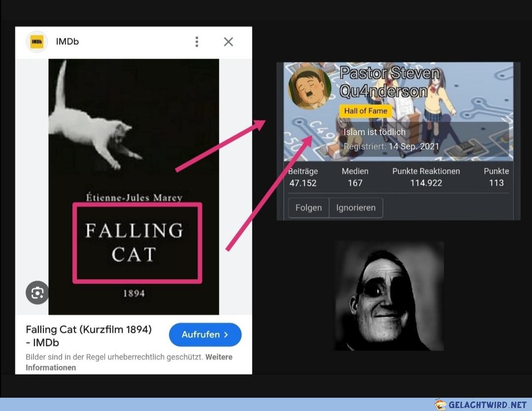Image resolution: width=532 pixels, height=411 pixels.
Task: Tap the Google Lens search icon
Action: [37, 293]
